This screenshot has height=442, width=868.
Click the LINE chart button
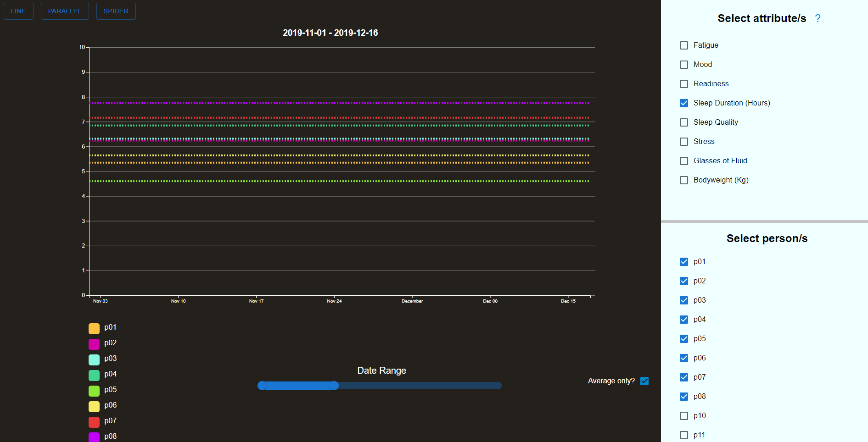pyautogui.click(x=18, y=11)
